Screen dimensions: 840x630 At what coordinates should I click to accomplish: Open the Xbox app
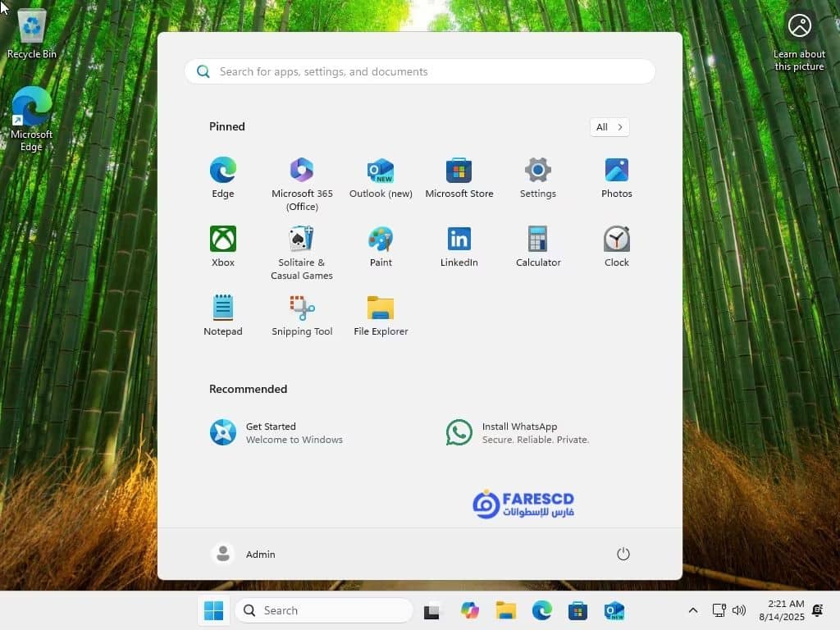(223, 247)
